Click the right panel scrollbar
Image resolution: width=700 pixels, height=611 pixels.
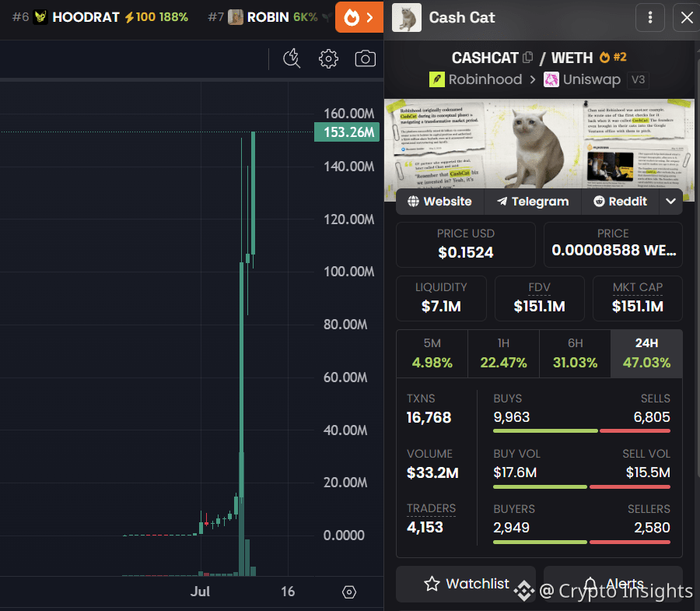tap(698, 268)
